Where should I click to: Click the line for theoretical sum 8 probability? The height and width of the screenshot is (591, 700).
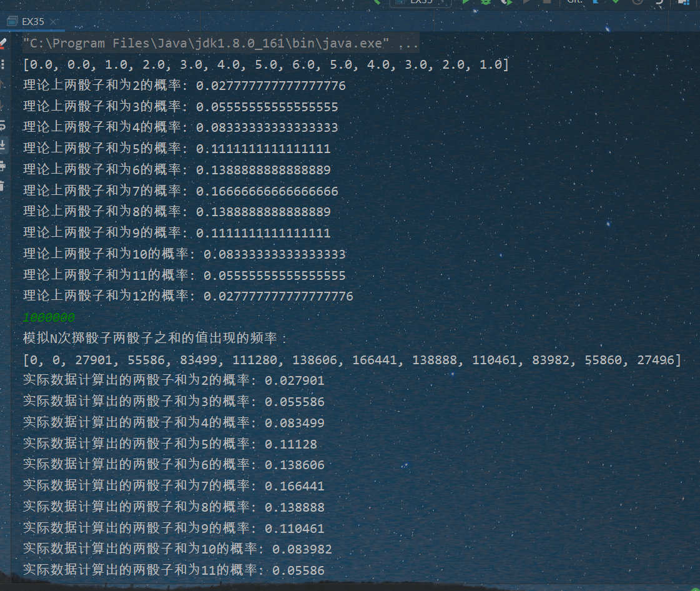tap(177, 212)
